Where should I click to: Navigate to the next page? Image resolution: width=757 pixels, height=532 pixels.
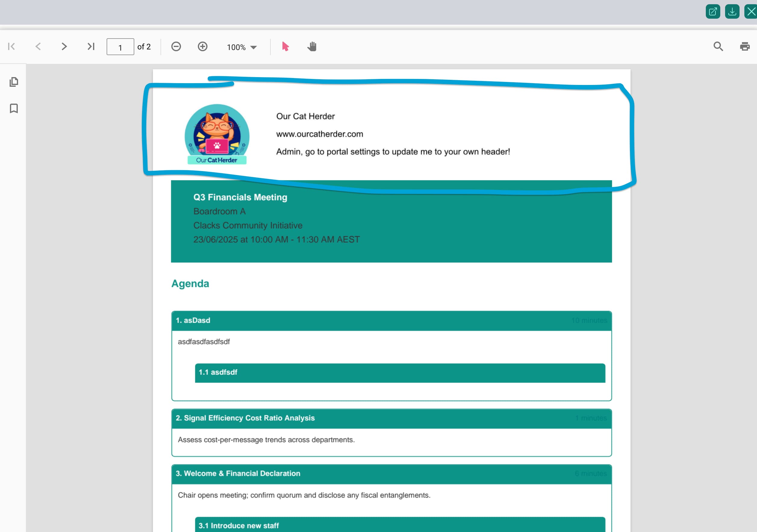tap(64, 46)
